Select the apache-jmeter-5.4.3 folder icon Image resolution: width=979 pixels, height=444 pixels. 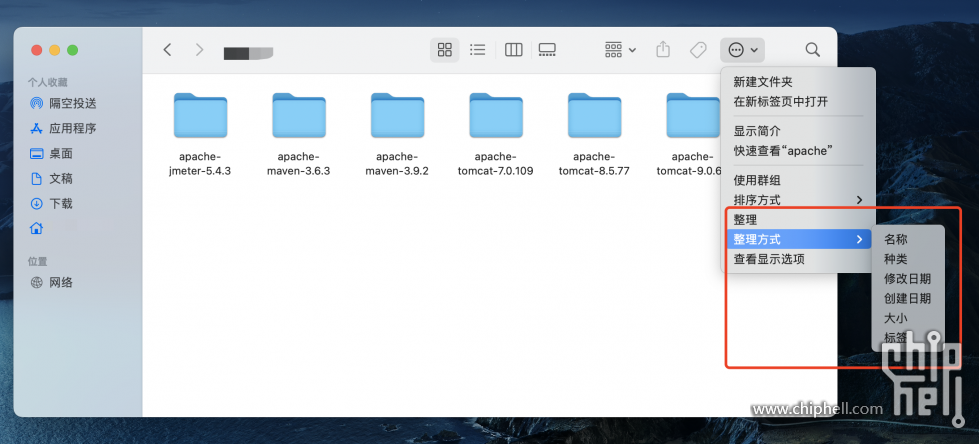click(200, 116)
